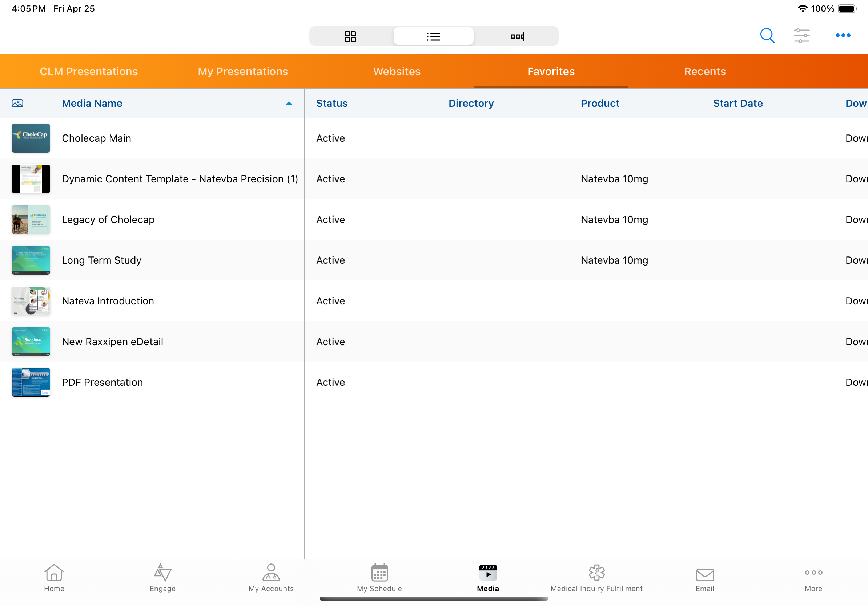Go to My Accounts icon
This screenshot has width=868, height=606.
(271, 577)
